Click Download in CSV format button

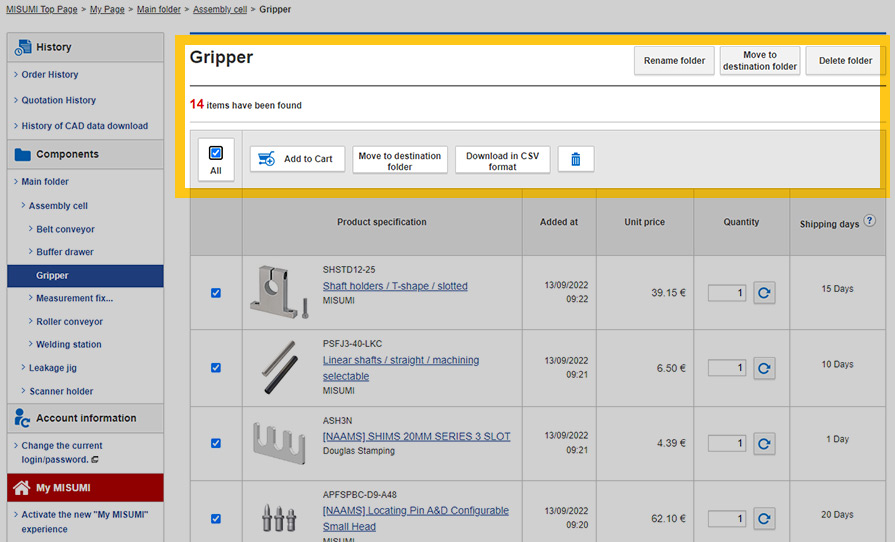502,161
